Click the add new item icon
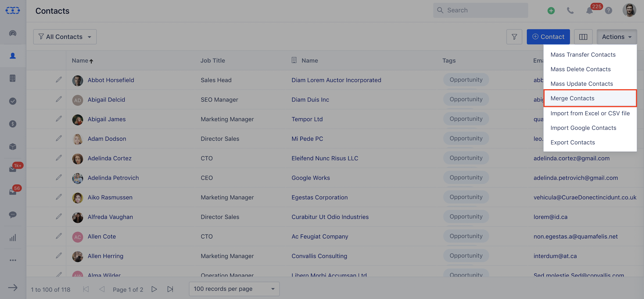 tap(551, 11)
